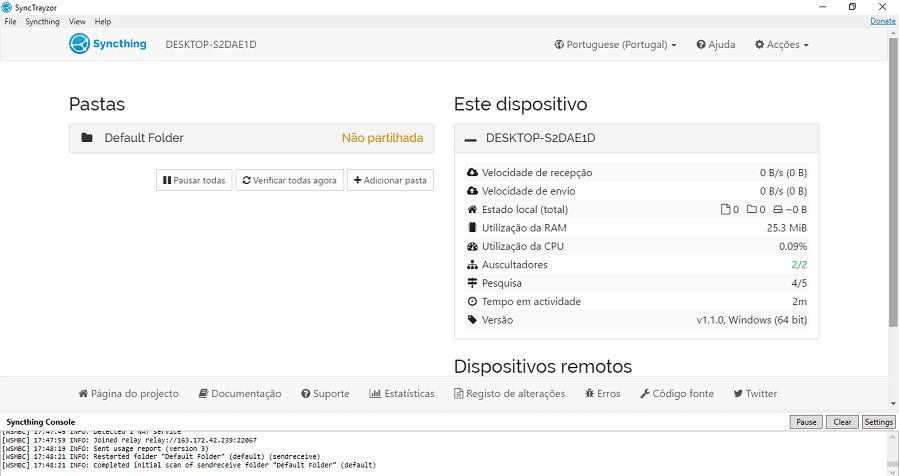
Task: Click the clock icon at Tempo em actividade
Action: (x=472, y=301)
